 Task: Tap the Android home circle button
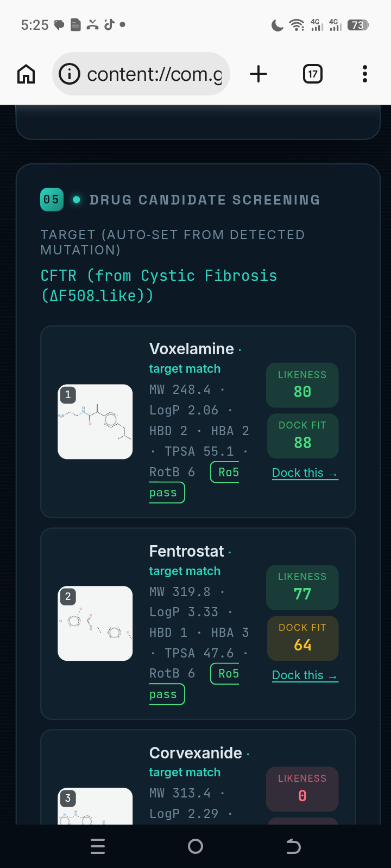[x=195, y=846]
